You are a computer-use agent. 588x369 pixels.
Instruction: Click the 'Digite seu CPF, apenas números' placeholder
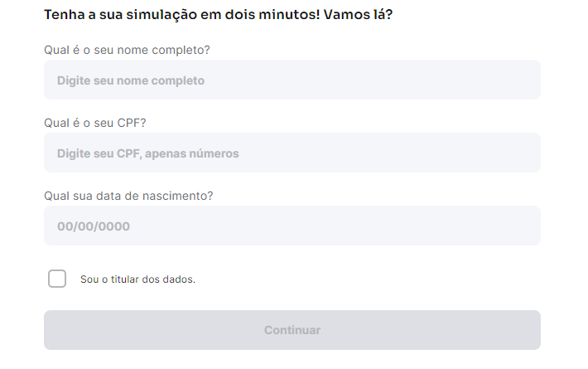148,153
